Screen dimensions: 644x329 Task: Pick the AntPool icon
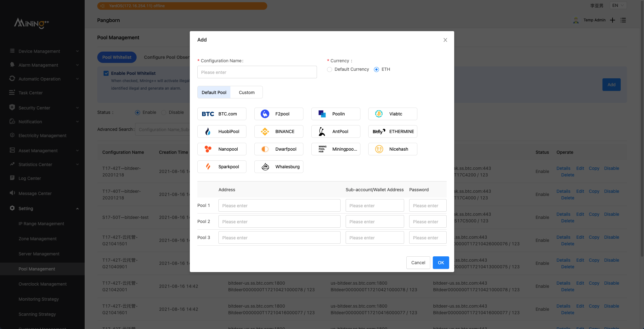click(x=322, y=131)
